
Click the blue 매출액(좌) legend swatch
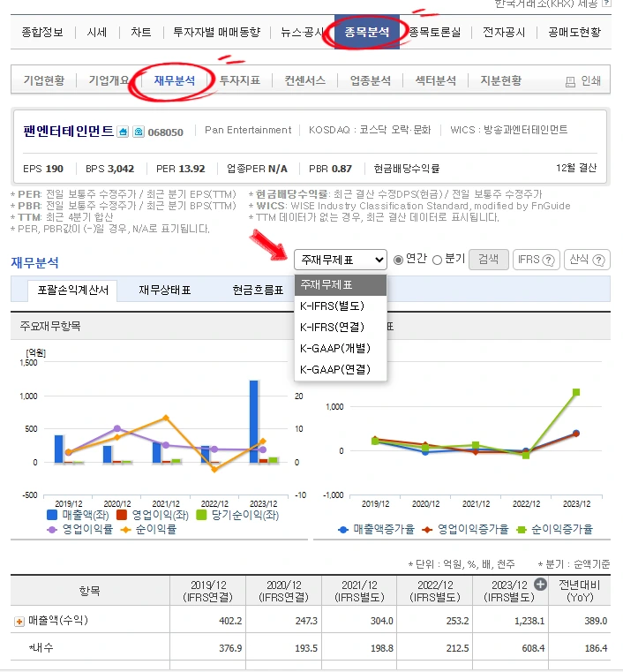click(x=52, y=515)
